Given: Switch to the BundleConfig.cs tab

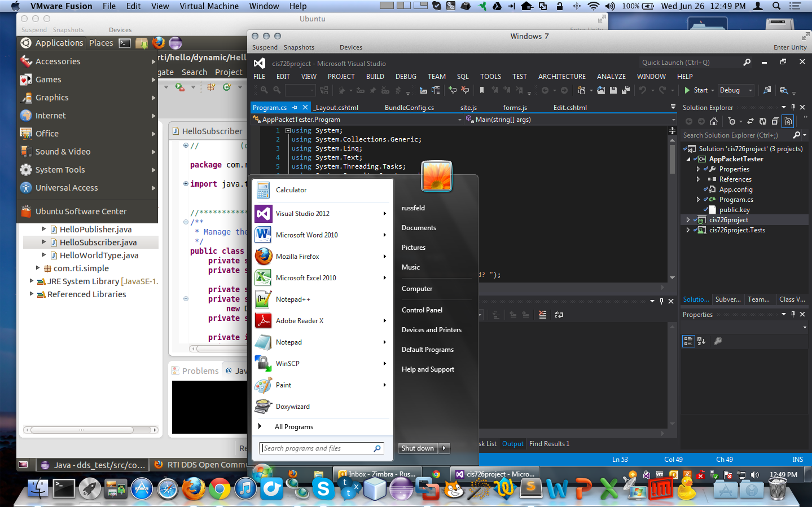Looking at the screenshot, I should point(409,108).
